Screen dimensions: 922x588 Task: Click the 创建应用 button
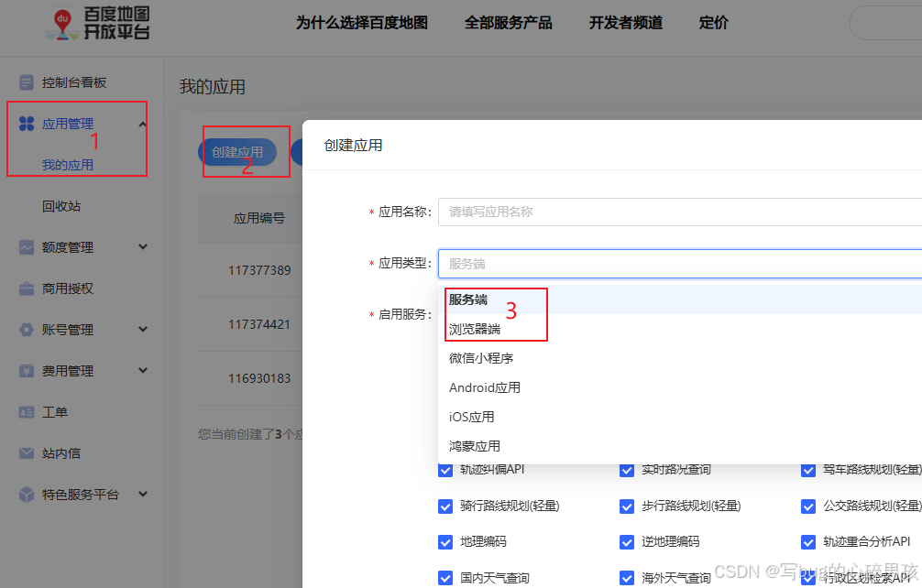237,152
